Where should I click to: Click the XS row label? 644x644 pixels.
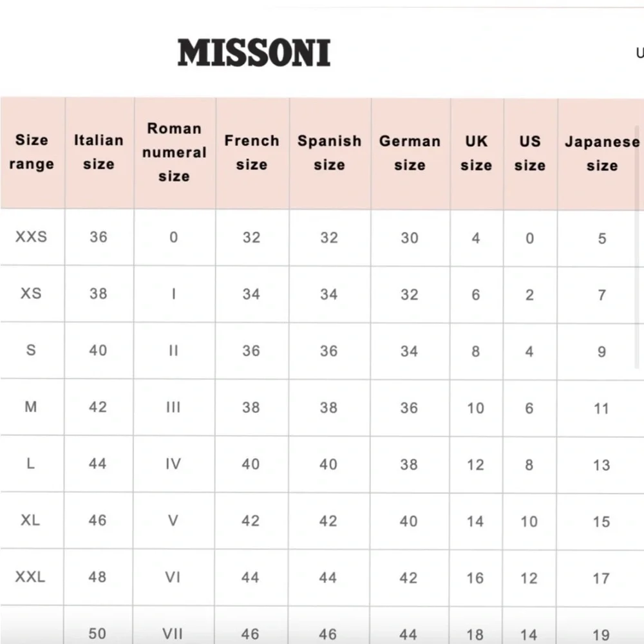(32, 293)
